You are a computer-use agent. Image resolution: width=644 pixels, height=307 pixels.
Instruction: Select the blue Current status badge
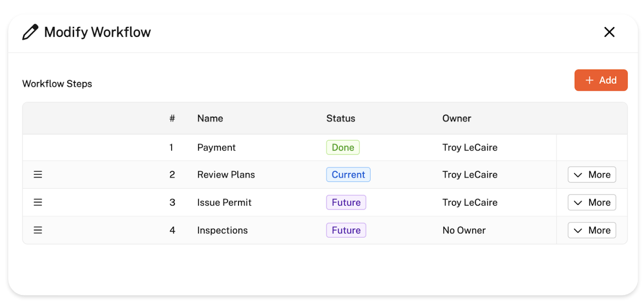[348, 175]
